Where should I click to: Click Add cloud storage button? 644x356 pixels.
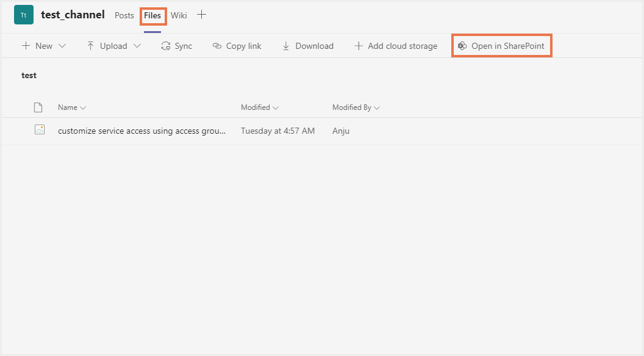396,46
